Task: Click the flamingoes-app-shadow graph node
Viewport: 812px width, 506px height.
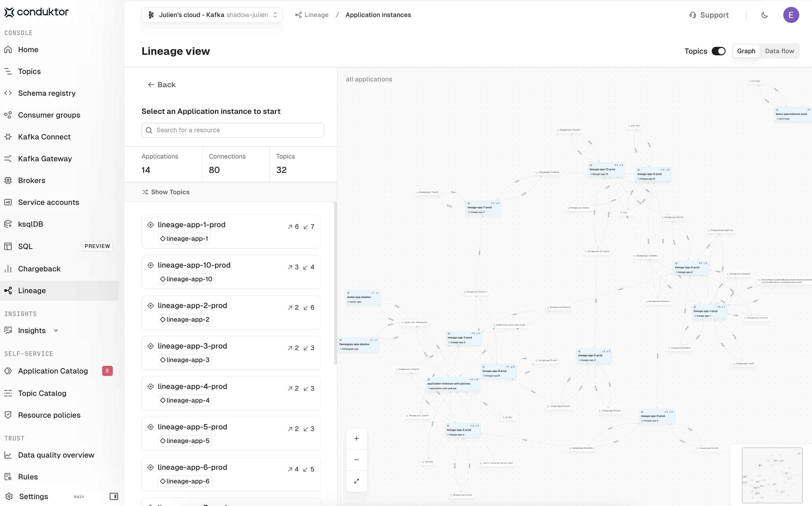Action: 358,345
